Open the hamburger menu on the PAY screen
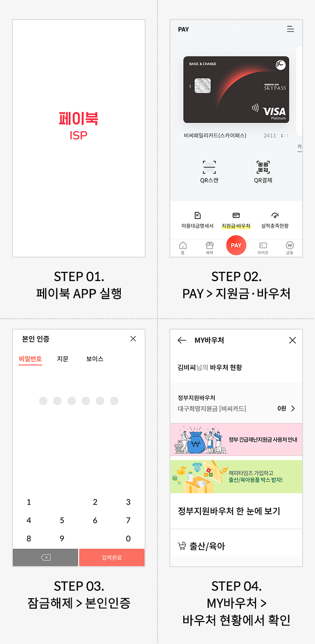This screenshot has height=644, width=315. pos(291,29)
